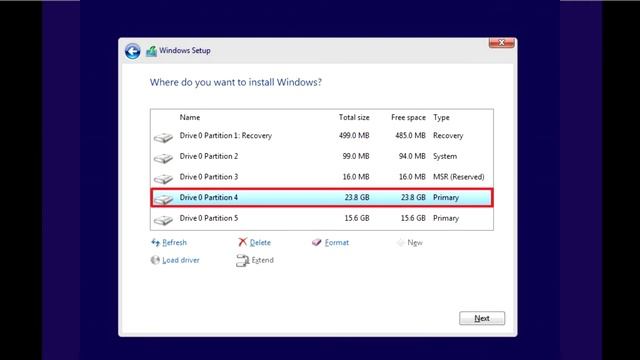The width and height of the screenshot is (640, 360).
Task: Click the Refresh arrows icon
Action: coord(155,242)
